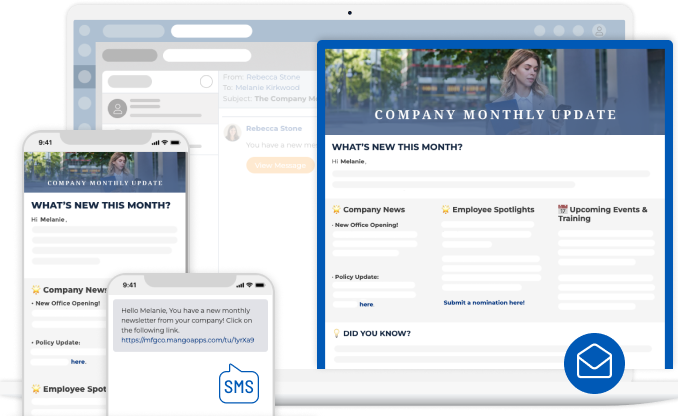Toggle the round checkbox in the inbox list
678x416 pixels.
206,81
